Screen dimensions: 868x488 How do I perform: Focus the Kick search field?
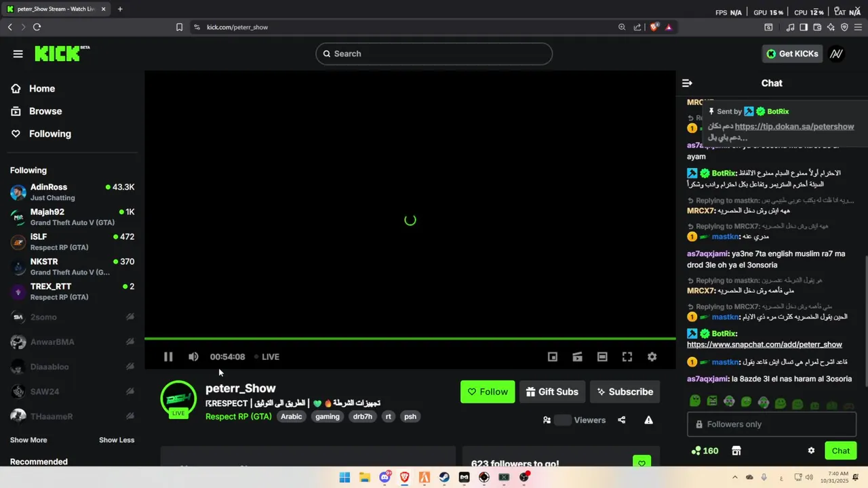tap(434, 54)
